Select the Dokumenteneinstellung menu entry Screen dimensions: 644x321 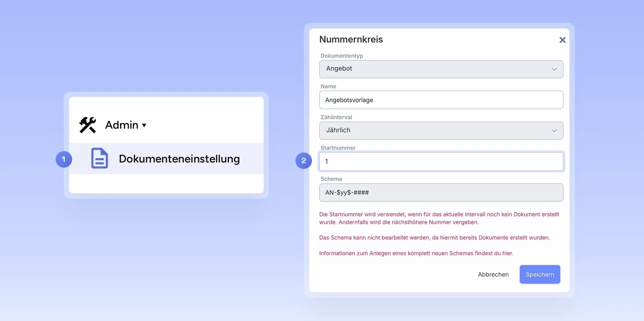tap(166, 158)
